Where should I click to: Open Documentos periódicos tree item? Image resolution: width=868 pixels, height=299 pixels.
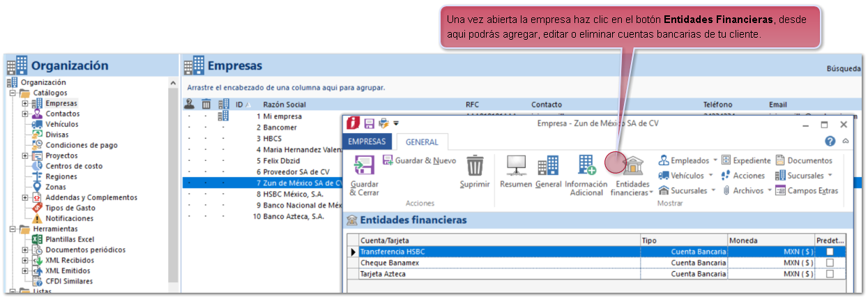[x=86, y=250]
